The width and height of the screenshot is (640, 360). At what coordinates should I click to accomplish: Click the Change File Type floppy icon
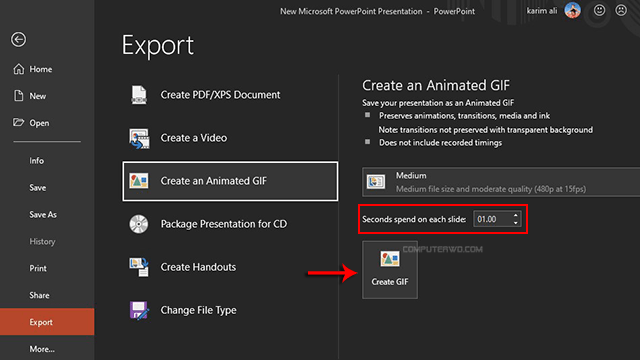(x=139, y=310)
